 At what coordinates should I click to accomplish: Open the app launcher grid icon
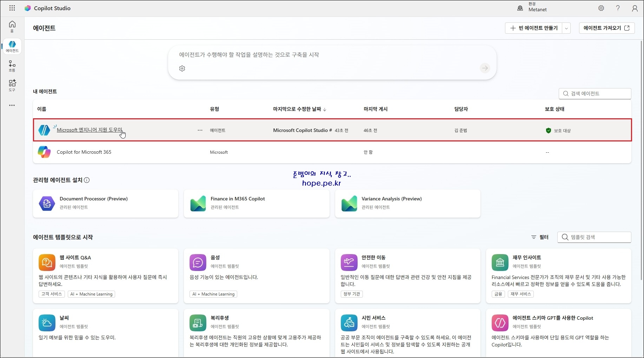point(12,8)
